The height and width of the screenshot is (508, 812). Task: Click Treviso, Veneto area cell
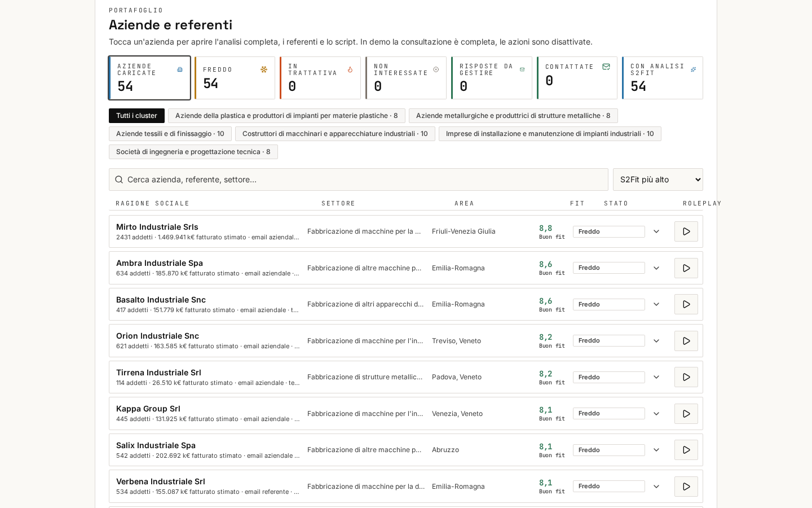click(456, 341)
